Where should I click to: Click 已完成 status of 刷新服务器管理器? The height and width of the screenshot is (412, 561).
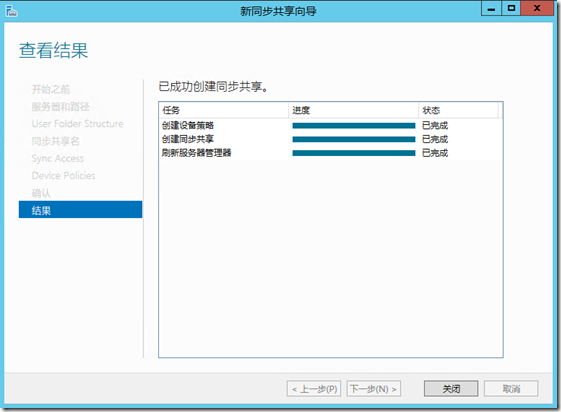[x=435, y=153]
